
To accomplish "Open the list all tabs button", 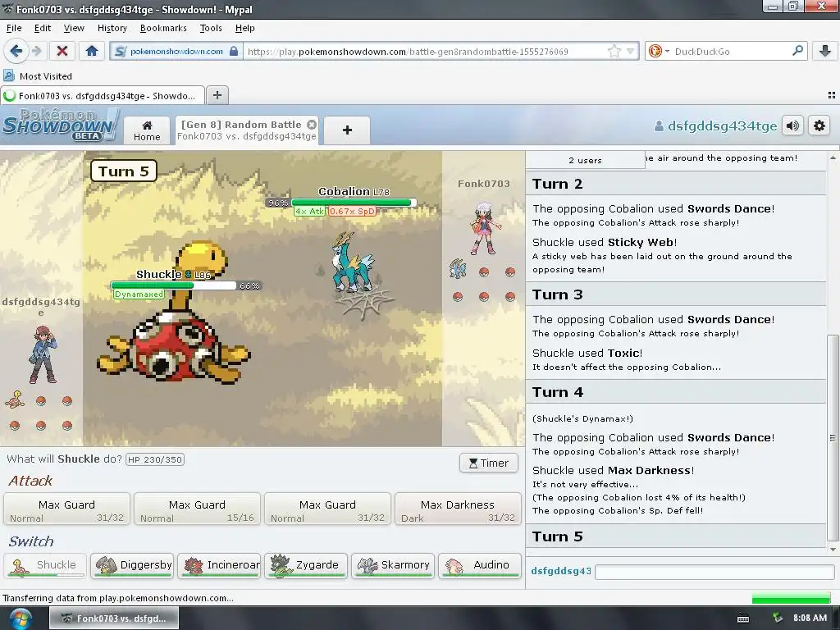I will pyautogui.click(x=832, y=95).
